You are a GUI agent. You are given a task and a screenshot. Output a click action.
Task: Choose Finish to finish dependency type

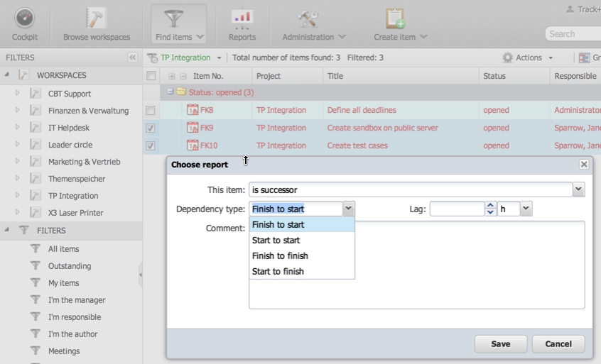click(x=280, y=256)
